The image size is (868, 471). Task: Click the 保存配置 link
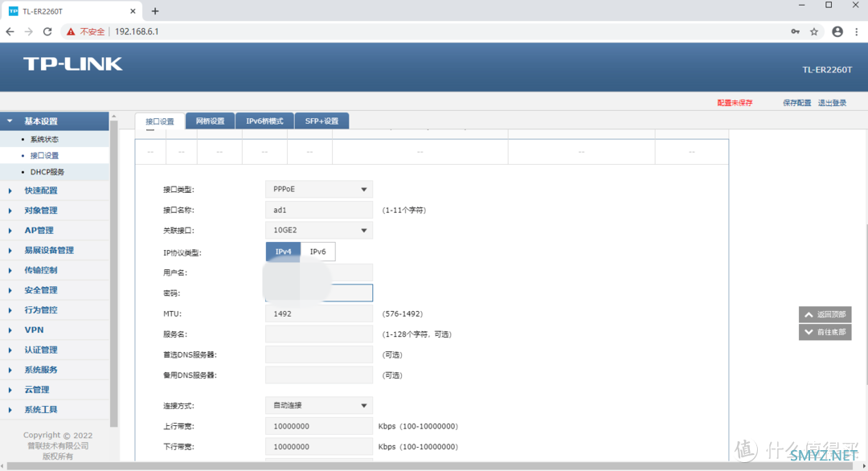[796, 103]
